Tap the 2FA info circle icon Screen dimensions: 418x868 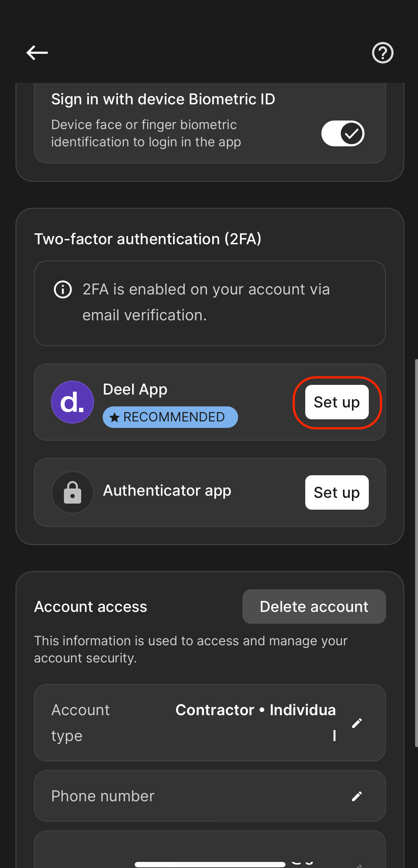pyautogui.click(x=63, y=289)
